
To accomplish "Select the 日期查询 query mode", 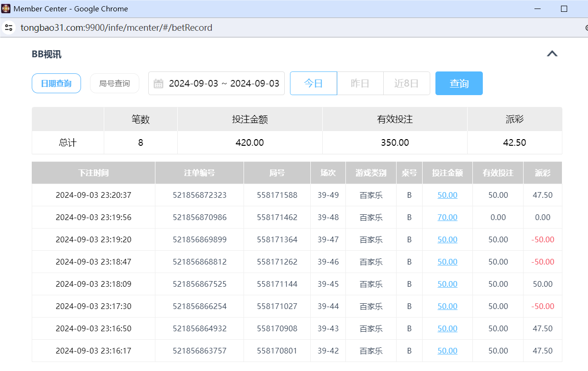I will (x=56, y=83).
